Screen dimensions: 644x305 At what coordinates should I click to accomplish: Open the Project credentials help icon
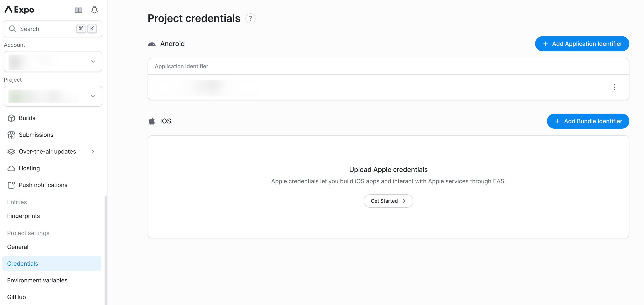(x=250, y=18)
